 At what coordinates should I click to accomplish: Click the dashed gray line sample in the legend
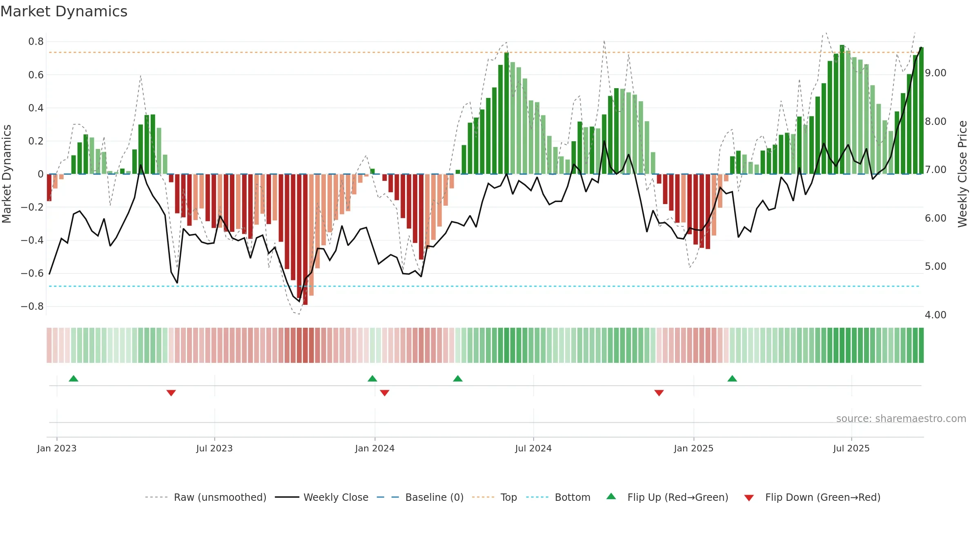coord(156,497)
